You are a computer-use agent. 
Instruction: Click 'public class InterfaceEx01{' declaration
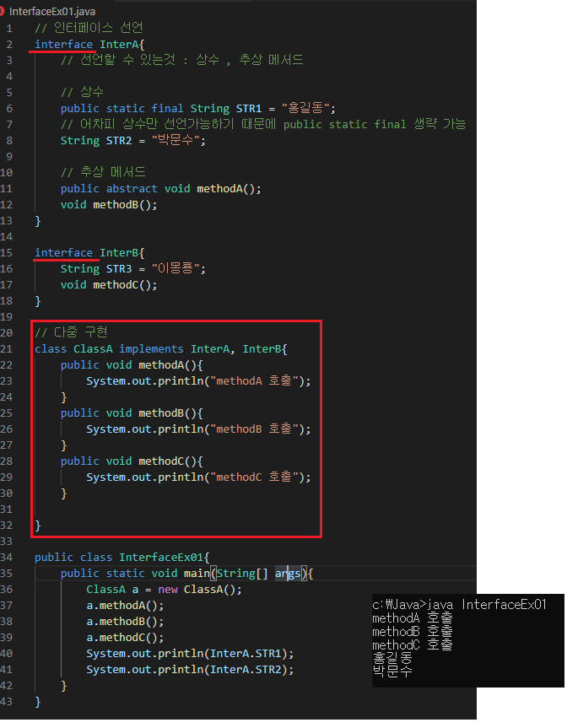122,557
